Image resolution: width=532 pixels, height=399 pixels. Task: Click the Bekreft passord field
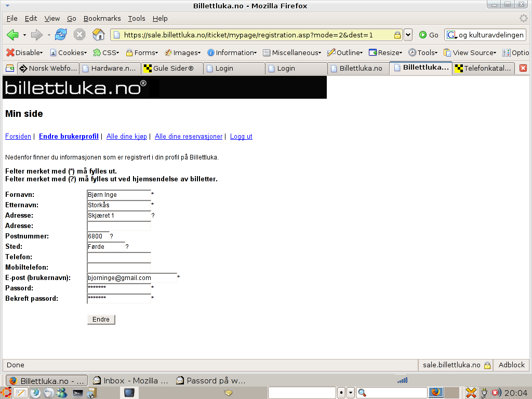[119, 299]
